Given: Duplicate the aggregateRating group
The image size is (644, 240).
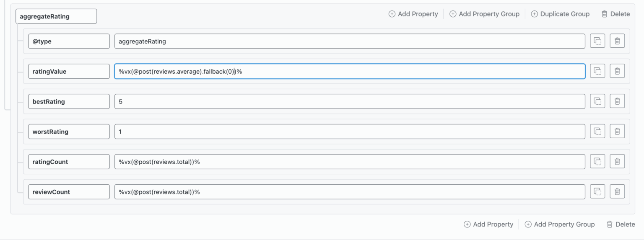Looking at the screenshot, I should click(560, 14).
